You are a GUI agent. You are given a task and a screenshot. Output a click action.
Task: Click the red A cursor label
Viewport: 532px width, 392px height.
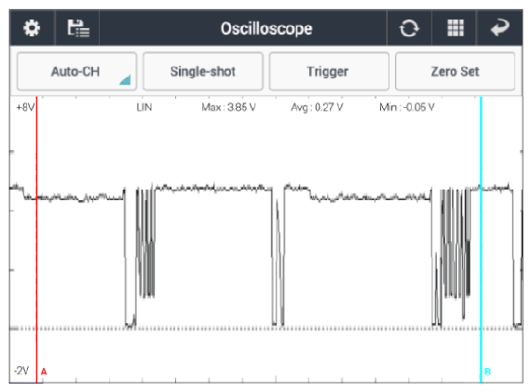coord(44,372)
